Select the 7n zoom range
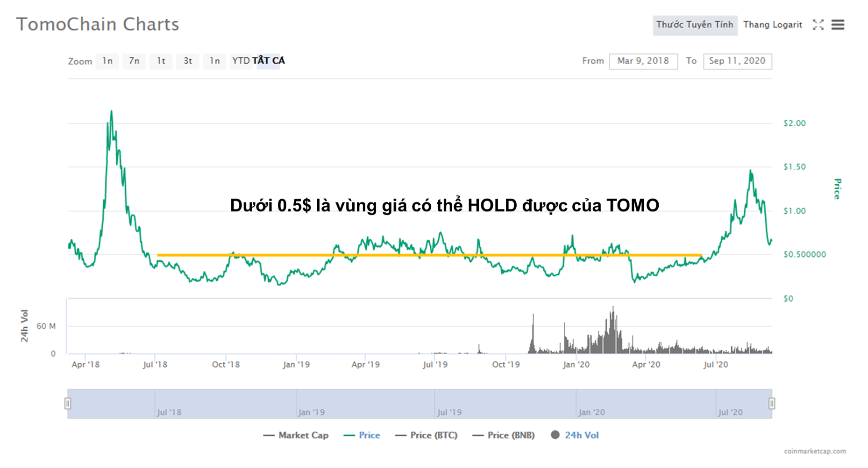This screenshot has height=468, width=868. click(x=134, y=61)
